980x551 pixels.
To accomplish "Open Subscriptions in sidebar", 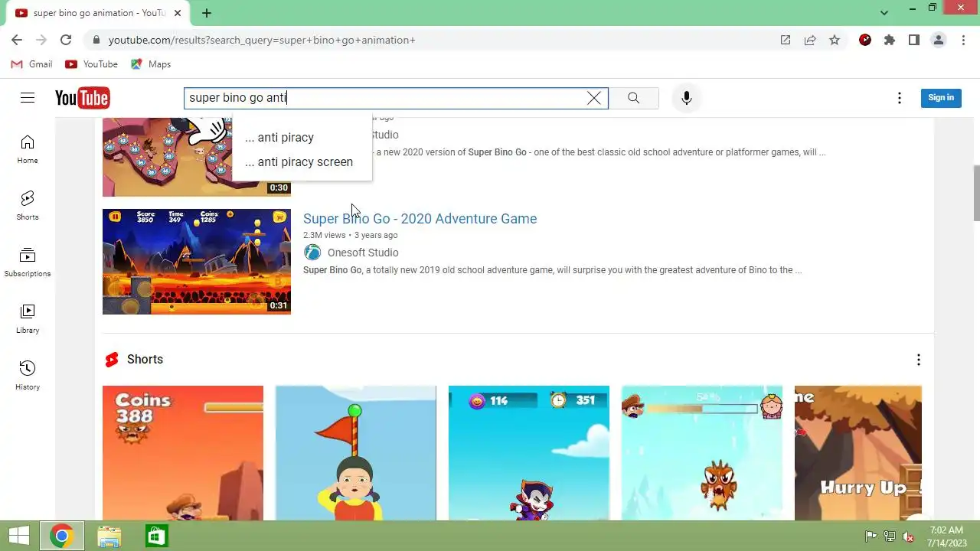I will click(28, 262).
